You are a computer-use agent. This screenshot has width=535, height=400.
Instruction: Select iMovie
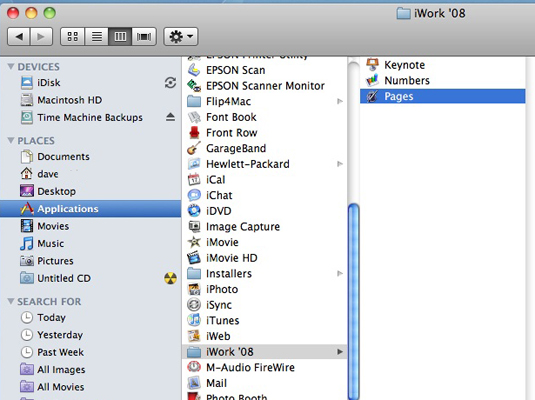point(265,242)
